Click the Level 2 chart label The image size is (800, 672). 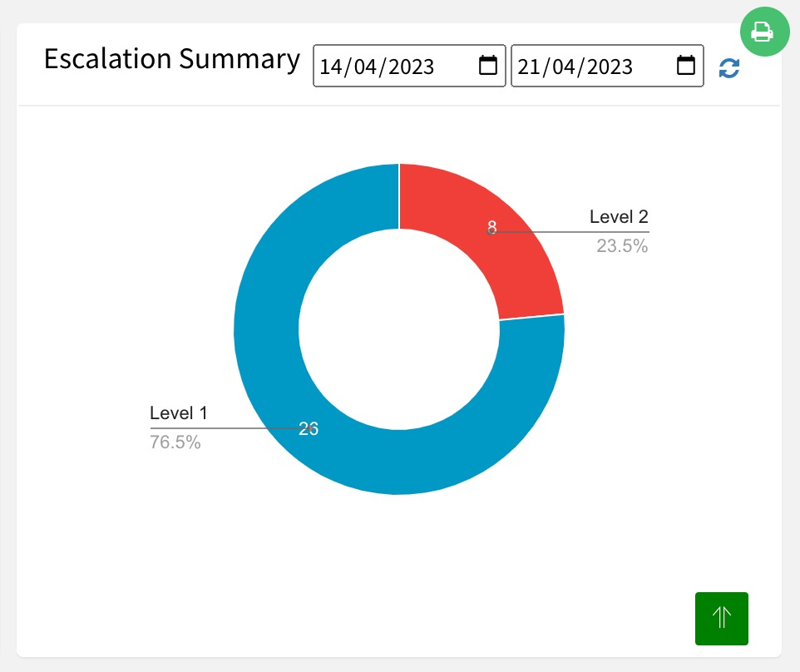click(619, 217)
